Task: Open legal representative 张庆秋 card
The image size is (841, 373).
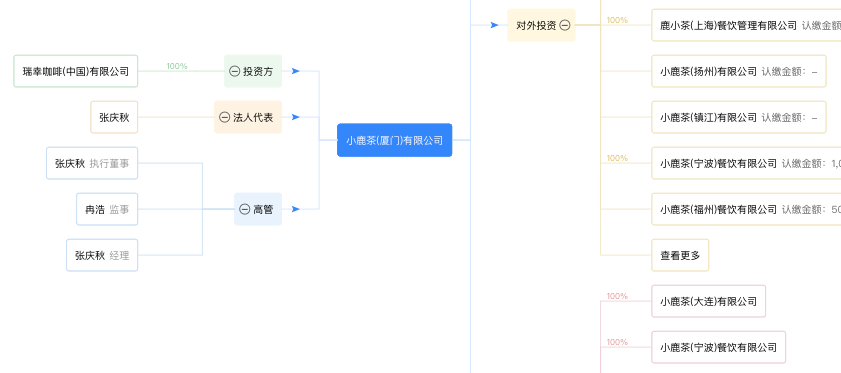Action: (x=114, y=117)
